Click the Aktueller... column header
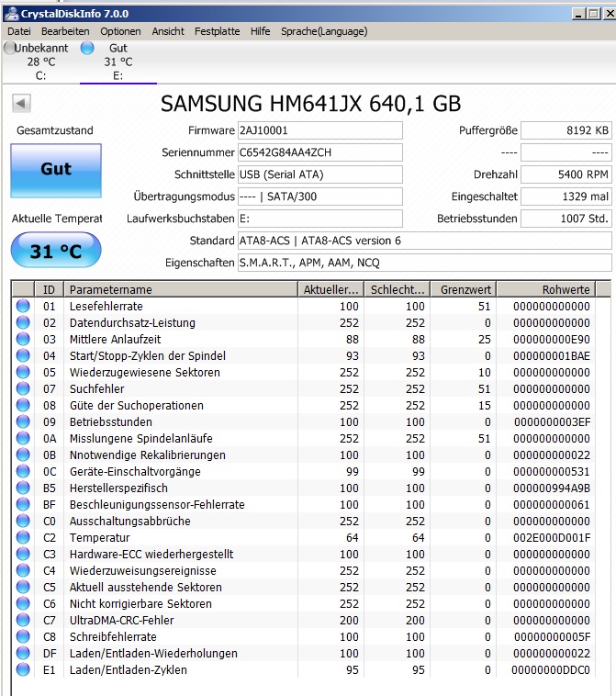This screenshot has height=696, width=616. [x=330, y=289]
